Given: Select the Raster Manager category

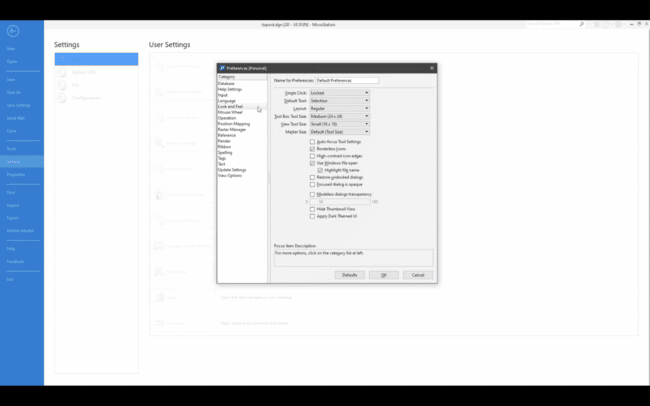Looking at the screenshot, I should pyautogui.click(x=232, y=129).
